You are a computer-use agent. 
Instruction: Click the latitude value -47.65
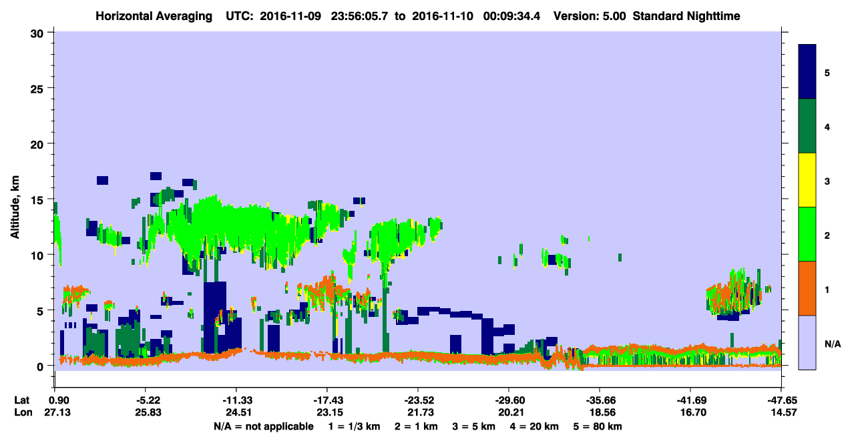781,400
